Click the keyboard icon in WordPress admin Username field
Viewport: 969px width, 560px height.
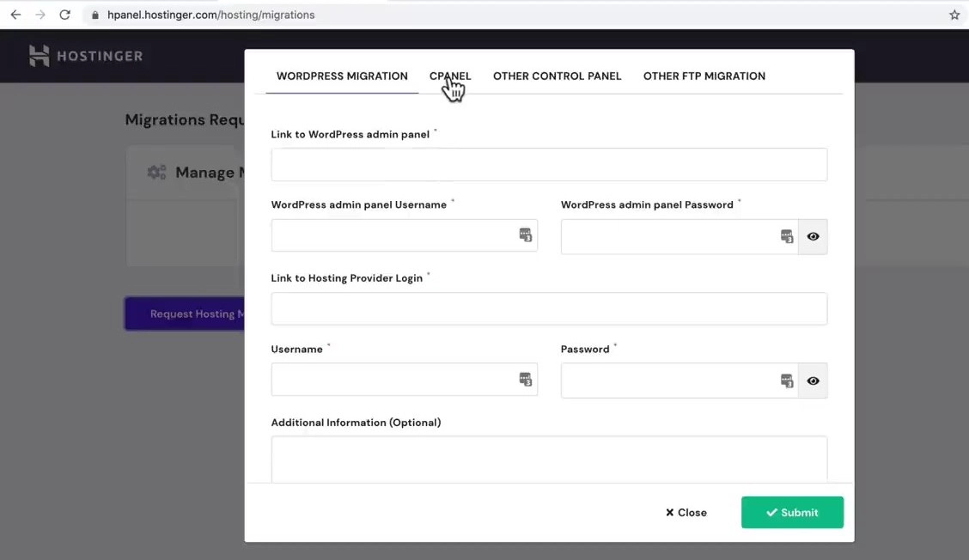524,234
